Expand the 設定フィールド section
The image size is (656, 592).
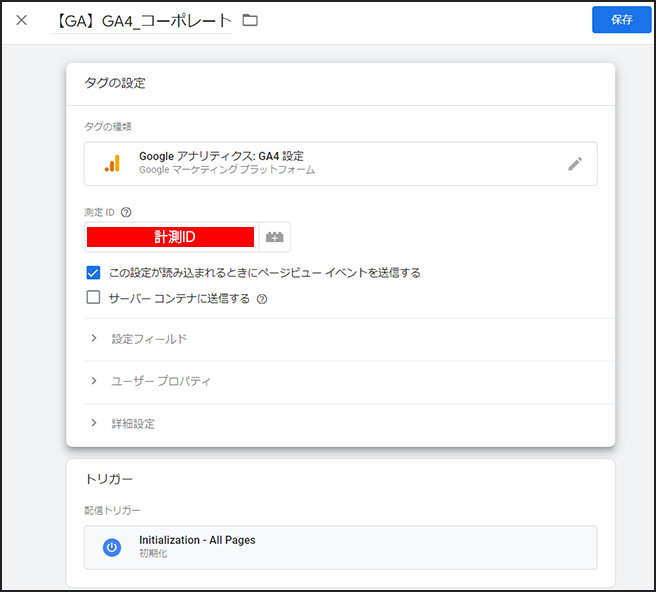click(x=349, y=339)
